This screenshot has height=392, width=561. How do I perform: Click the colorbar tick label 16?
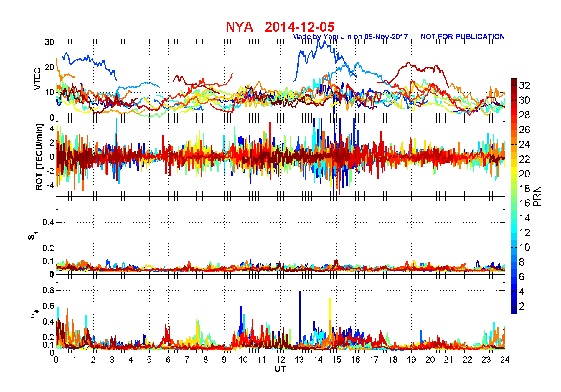(x=524, y=203)
